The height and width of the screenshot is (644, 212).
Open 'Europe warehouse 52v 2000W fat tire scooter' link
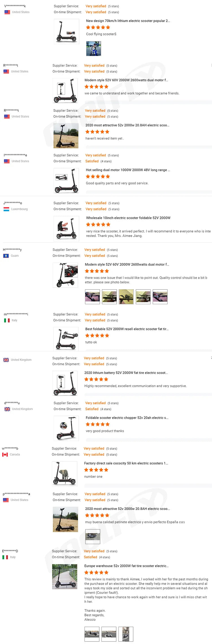click(x=126, y=566)
